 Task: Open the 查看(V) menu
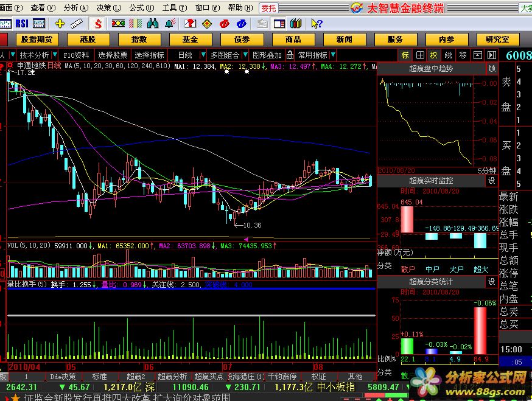(43, 8)
